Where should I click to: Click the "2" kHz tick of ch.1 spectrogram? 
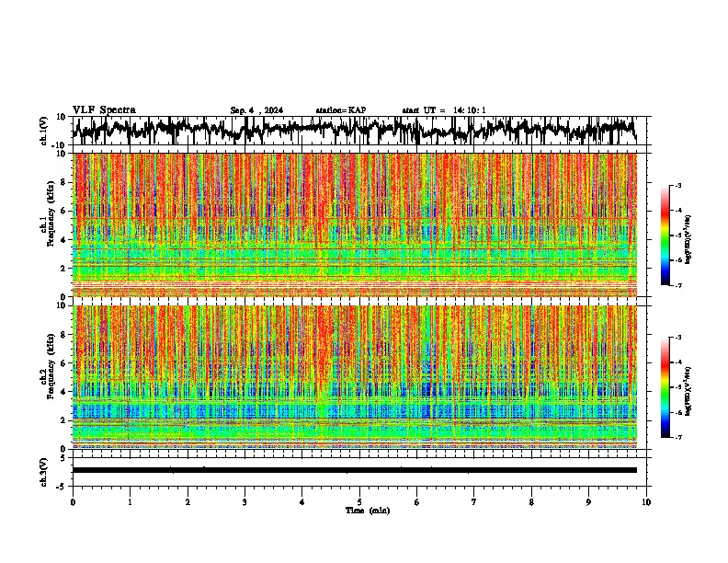tap(63, 269)
